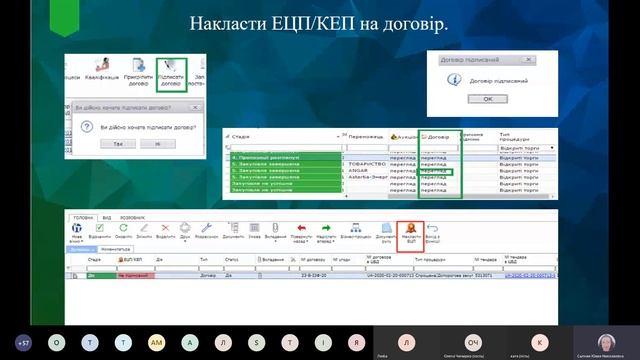640x360 pixels.
Task: Click the S participant avatar
Action: pyautogui.click(x=256, y=343)
